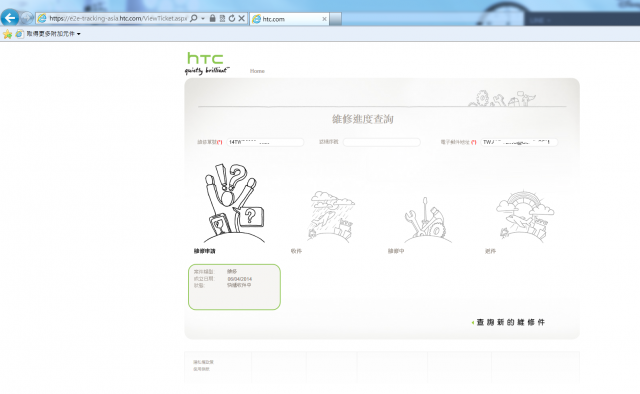Click the browser forward arrow button
The width and height of the screenshot is (640, 394).
[x=27, y=18]
